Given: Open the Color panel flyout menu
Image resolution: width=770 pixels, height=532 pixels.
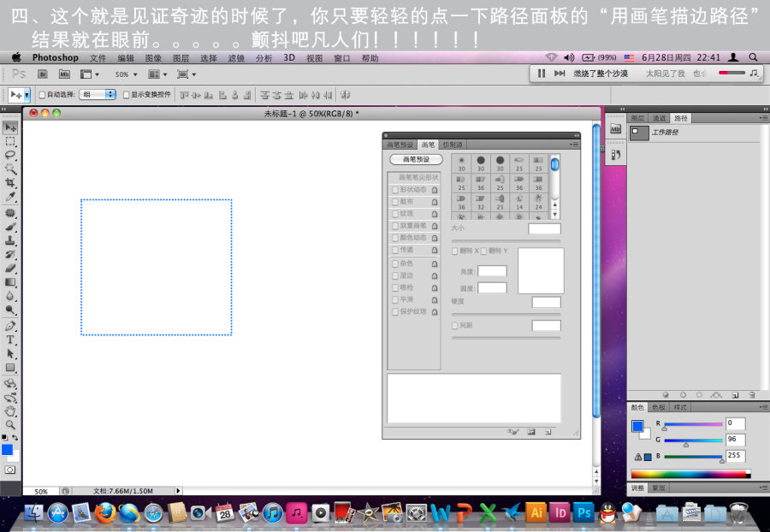Looking at the screenshot, I should click(x=763, y=407).
